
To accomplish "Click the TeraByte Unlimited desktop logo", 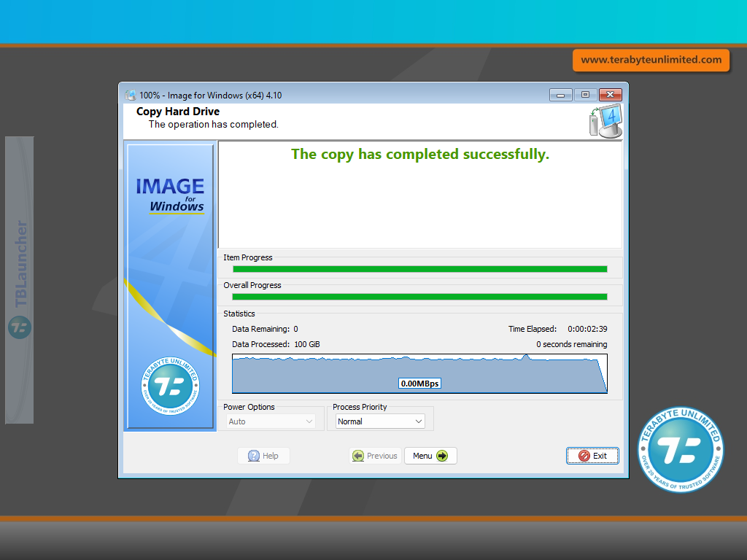I will pyautogui.click(x=681, y=449).
